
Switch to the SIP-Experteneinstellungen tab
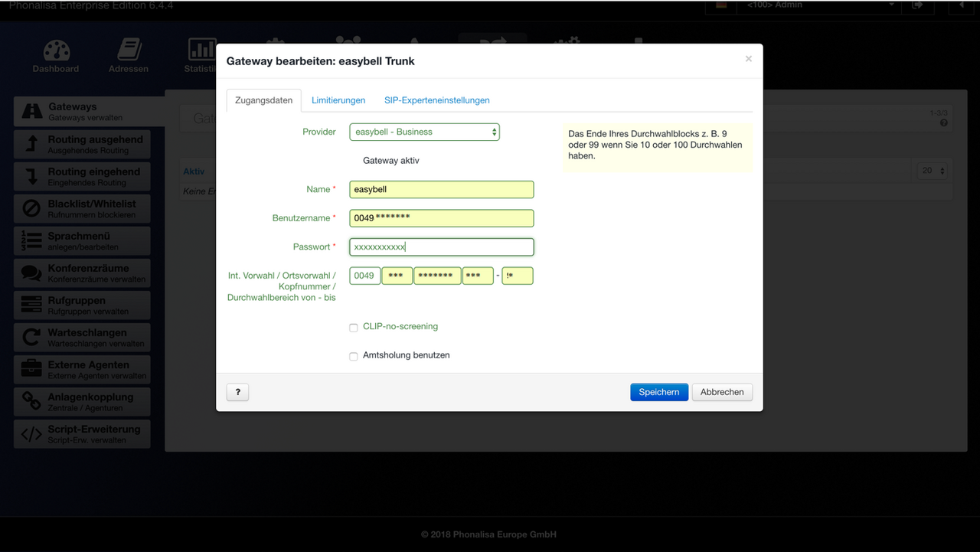click(437, 100)
